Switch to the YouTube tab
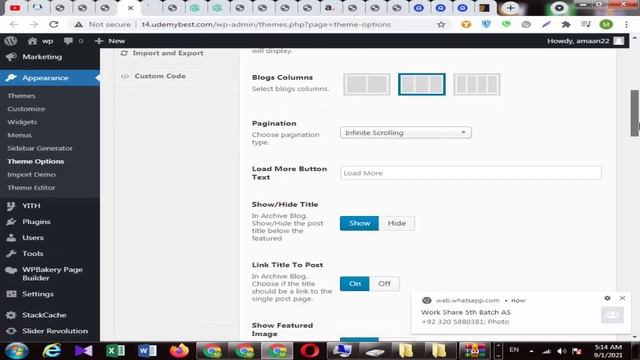 [15, 8]
